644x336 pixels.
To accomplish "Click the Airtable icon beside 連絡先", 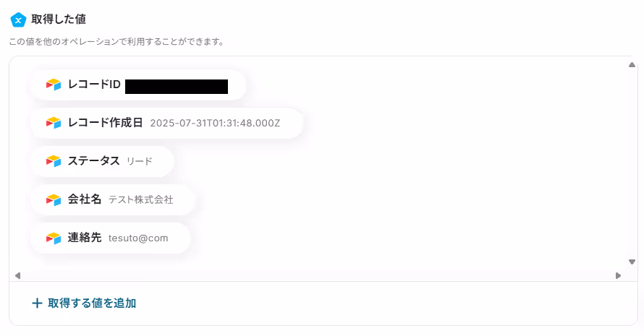I will 54,238.
